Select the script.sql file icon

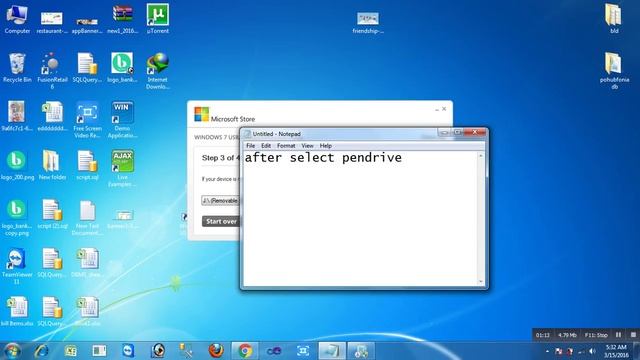click(x=87, y=165)
